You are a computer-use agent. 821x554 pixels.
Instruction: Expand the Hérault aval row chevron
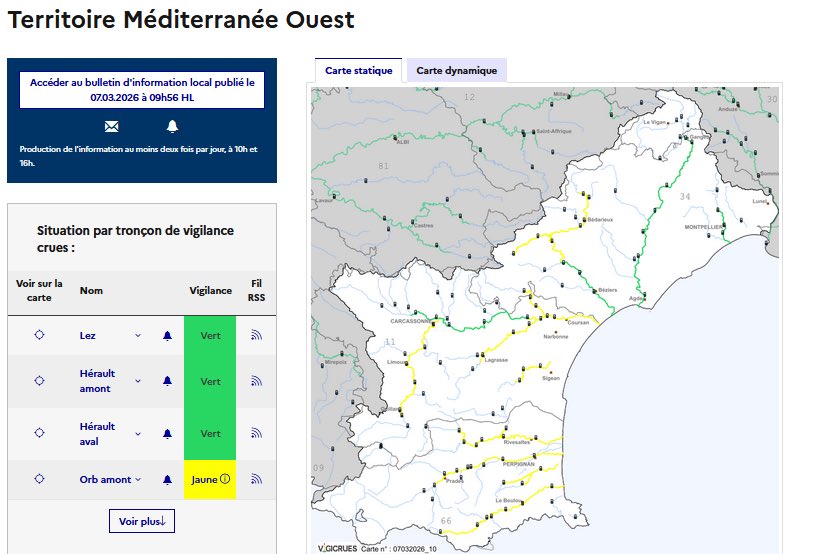click(x=138, y=434)
